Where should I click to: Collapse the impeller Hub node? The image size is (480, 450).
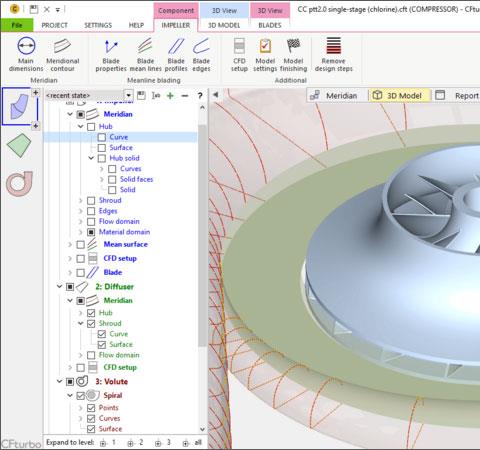pos(80,127)
